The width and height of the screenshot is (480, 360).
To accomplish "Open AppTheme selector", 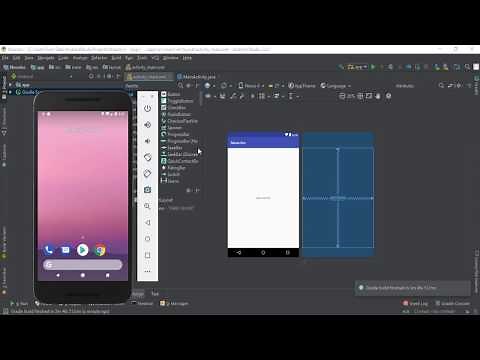I will click(x=302, y=86).
